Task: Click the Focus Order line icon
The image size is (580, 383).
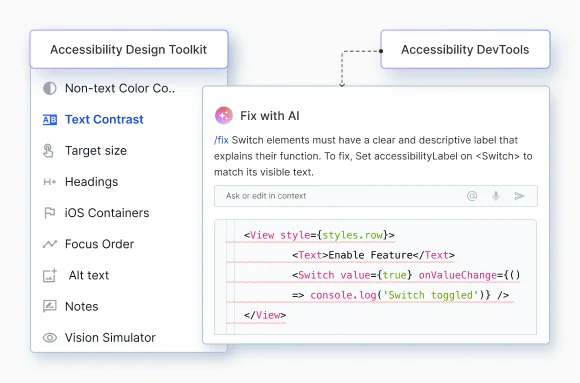Action: click(x=50, y=244)
